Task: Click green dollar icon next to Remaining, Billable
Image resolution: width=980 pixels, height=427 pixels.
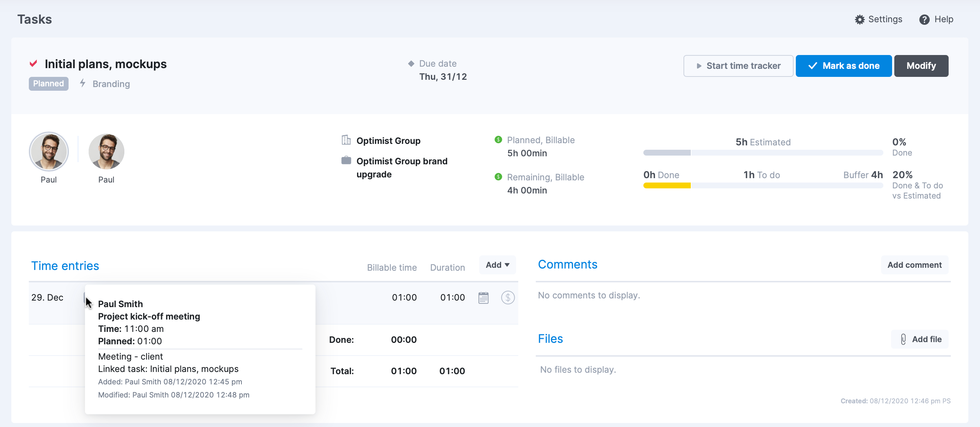Action: click(498, 177)
